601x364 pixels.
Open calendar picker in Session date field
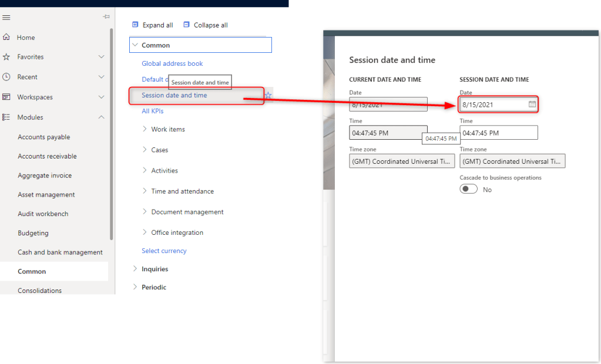click(x=532, y=105)
